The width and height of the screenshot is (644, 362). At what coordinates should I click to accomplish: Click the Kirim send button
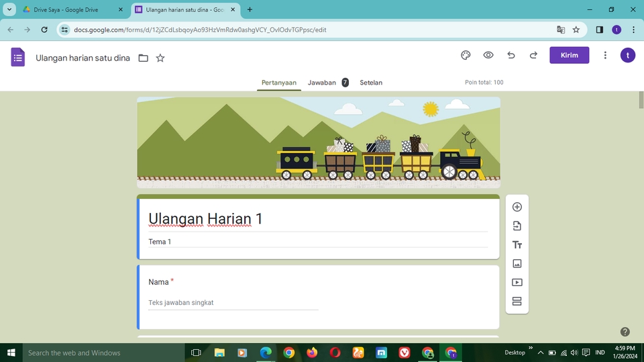(570, 55)
